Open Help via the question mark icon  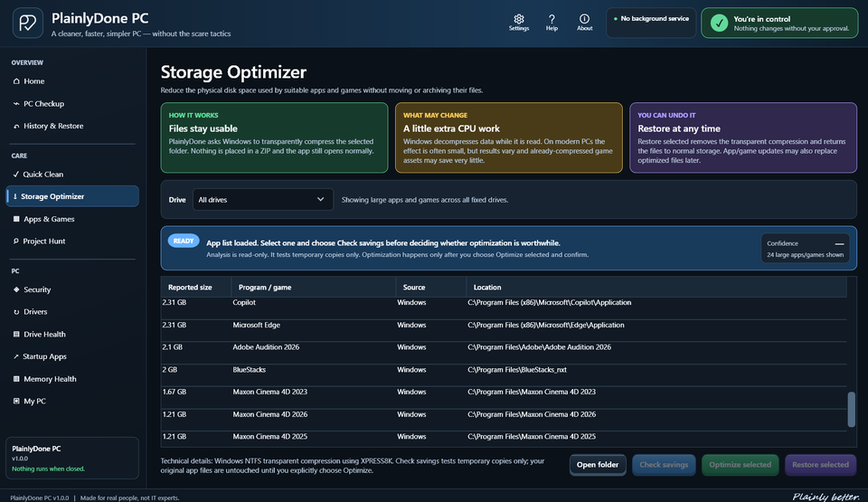tap(552, 19)
